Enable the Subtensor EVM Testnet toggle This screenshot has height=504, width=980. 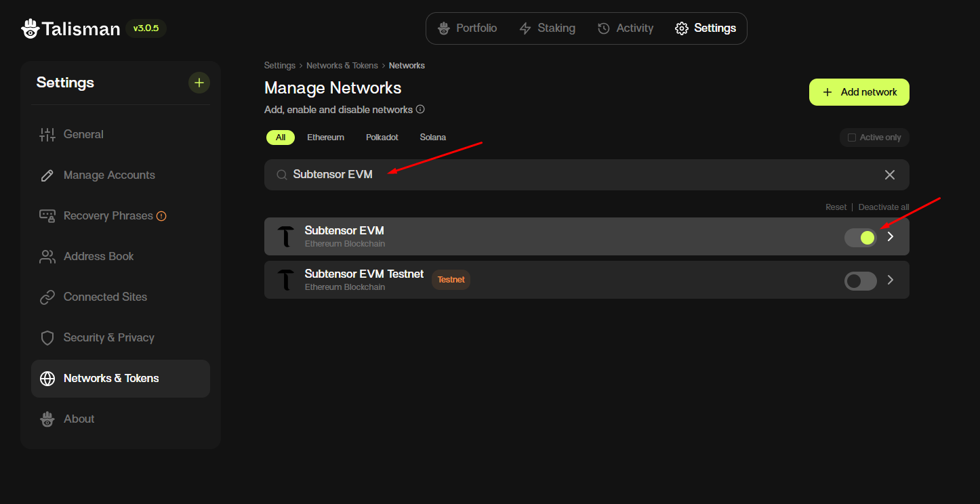pyautogui.click(x=860, y=280)
